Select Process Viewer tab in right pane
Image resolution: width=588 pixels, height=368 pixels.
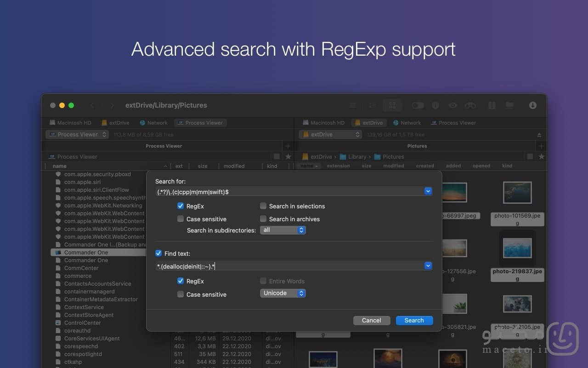[453, 123]
